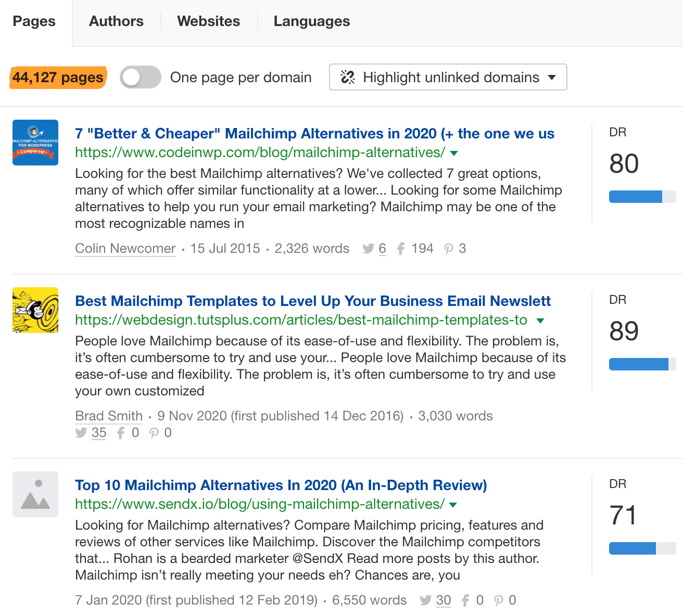Enable the One page per domain toggle
Viewport: 683px width, 616px height.
point(140,77)
